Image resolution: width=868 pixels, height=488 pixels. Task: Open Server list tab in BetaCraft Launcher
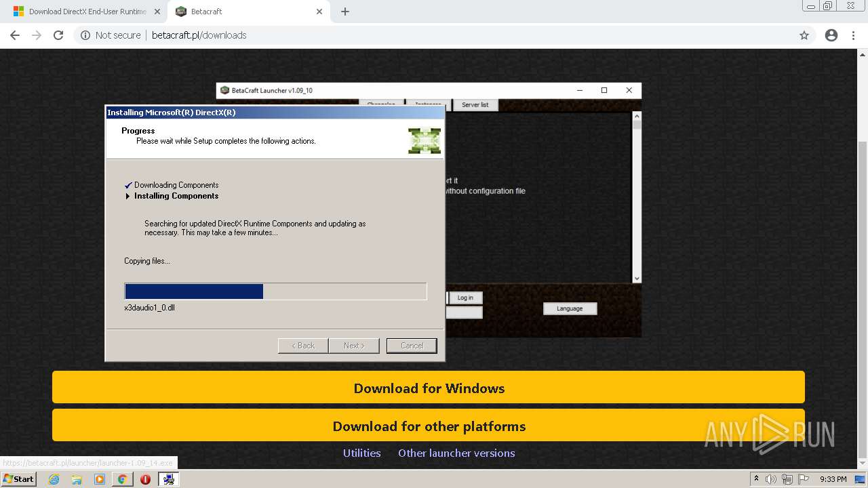[x=475, y=105]
